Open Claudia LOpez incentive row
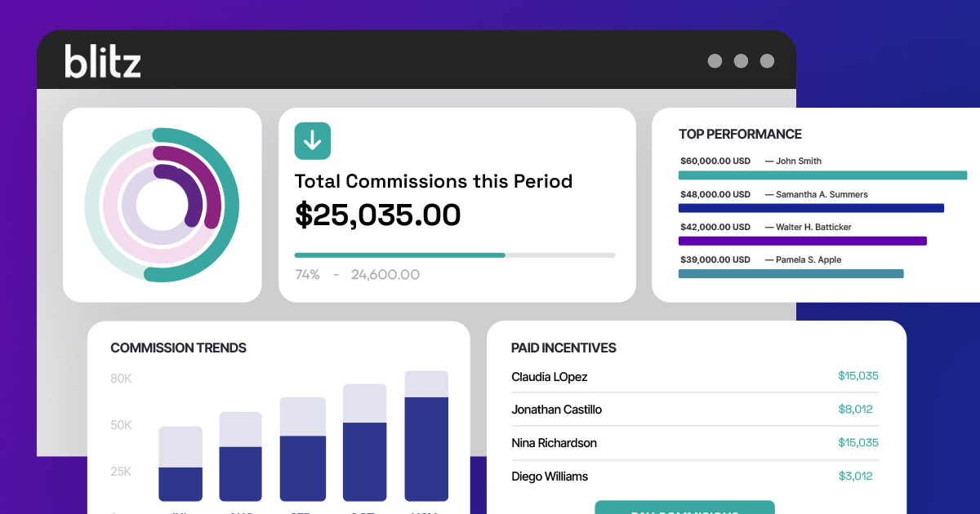Viewport: 980px width, 514px height. tap(695, 376)
